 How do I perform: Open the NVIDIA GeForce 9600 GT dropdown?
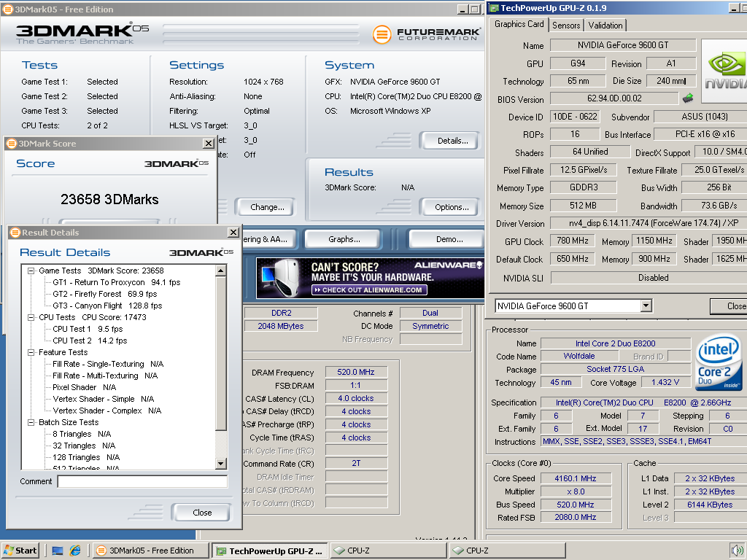(646, 306)
